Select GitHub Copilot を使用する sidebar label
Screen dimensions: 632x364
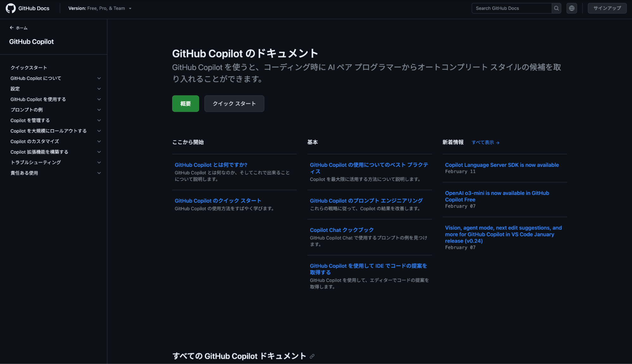pyautogui.click(x=38, y=99)
